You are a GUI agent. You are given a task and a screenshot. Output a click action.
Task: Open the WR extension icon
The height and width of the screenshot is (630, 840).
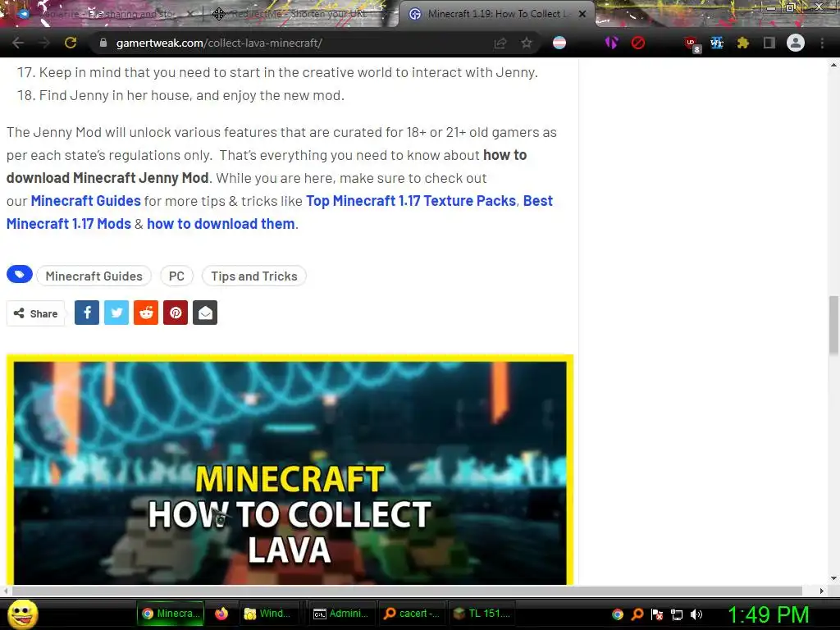pyautogui.click(x=717, y=43)
